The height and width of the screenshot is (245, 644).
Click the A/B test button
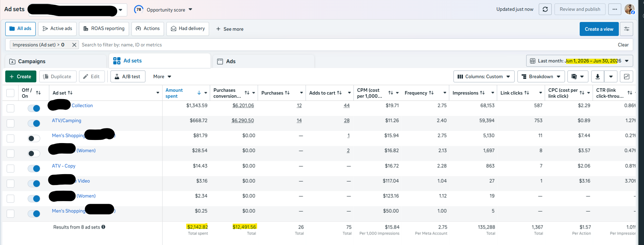pos(128,76)
